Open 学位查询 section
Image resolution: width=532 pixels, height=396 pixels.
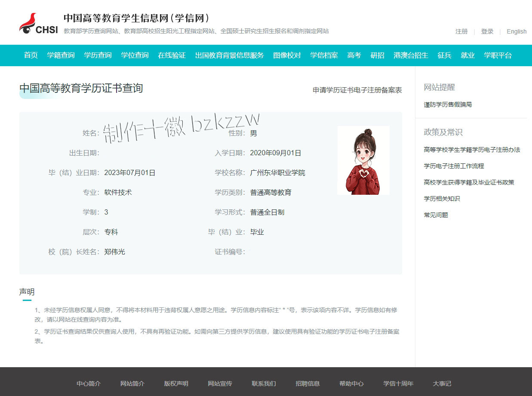click(x=135, y=55)
